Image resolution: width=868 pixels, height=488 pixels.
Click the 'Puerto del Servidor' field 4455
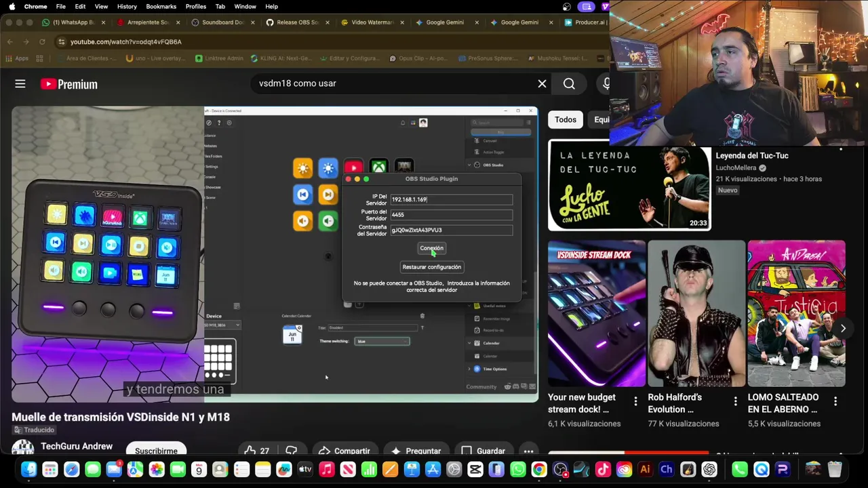(451, 215)
